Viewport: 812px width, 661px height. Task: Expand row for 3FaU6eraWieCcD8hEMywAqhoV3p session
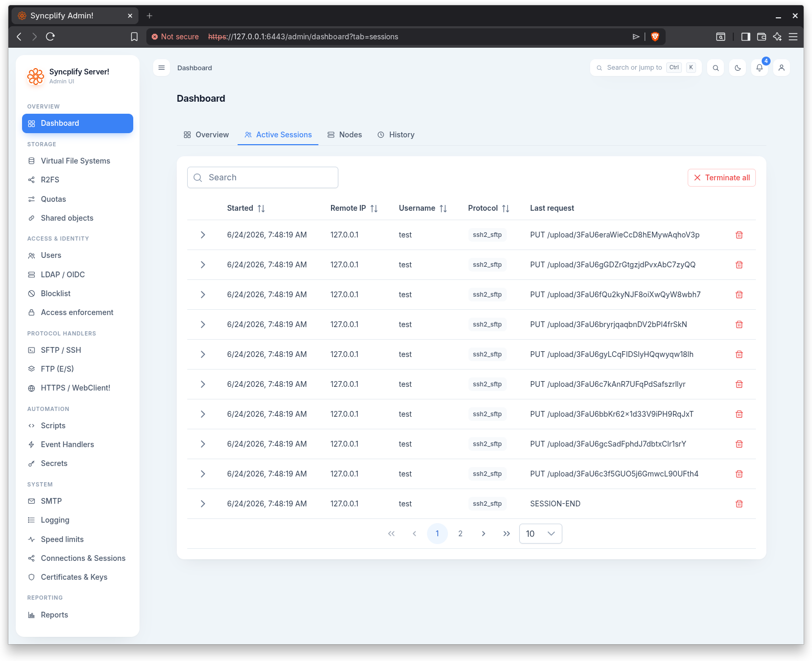[x=202, y=235]
